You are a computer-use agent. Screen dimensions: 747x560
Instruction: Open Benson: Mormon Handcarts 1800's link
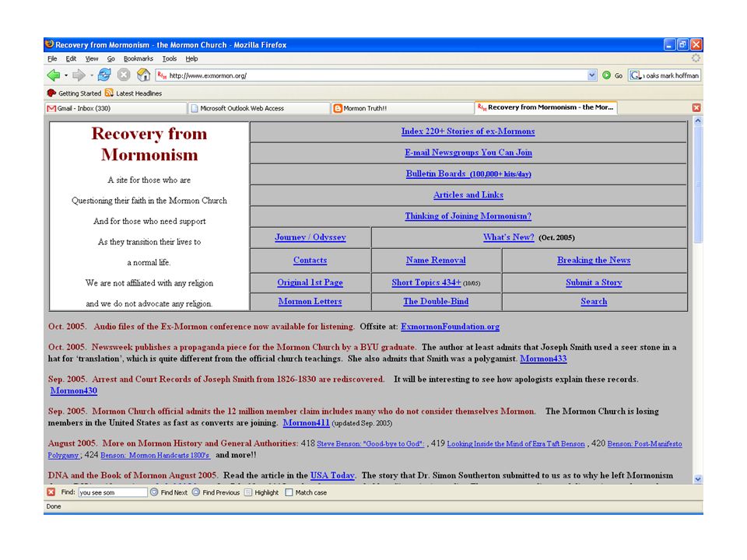(x=156, y=455)
